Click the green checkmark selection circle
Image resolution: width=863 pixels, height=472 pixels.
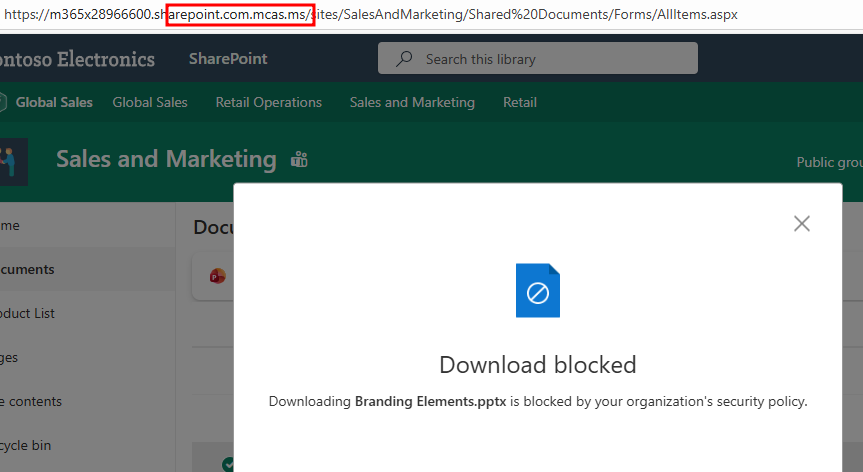[x=228, y=465]
